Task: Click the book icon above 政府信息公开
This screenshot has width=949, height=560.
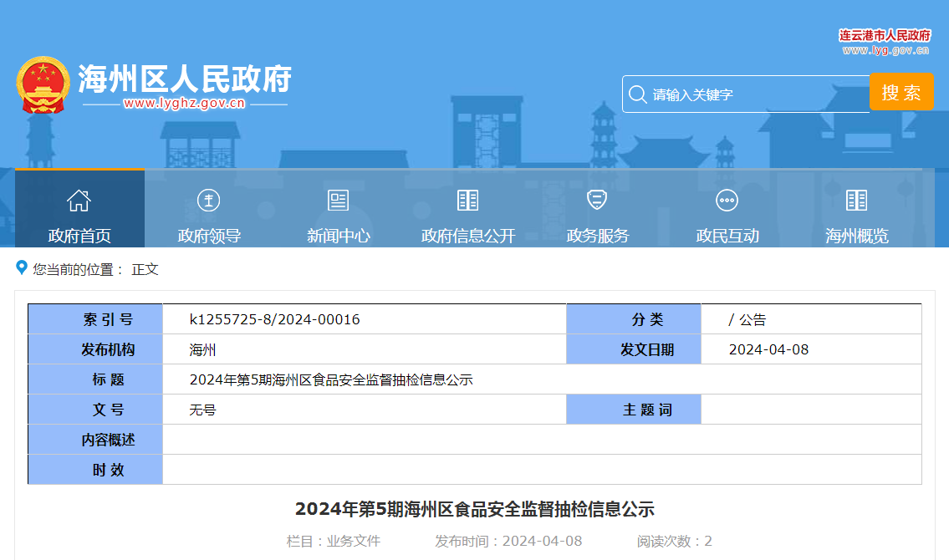Action: coord(468,200)
